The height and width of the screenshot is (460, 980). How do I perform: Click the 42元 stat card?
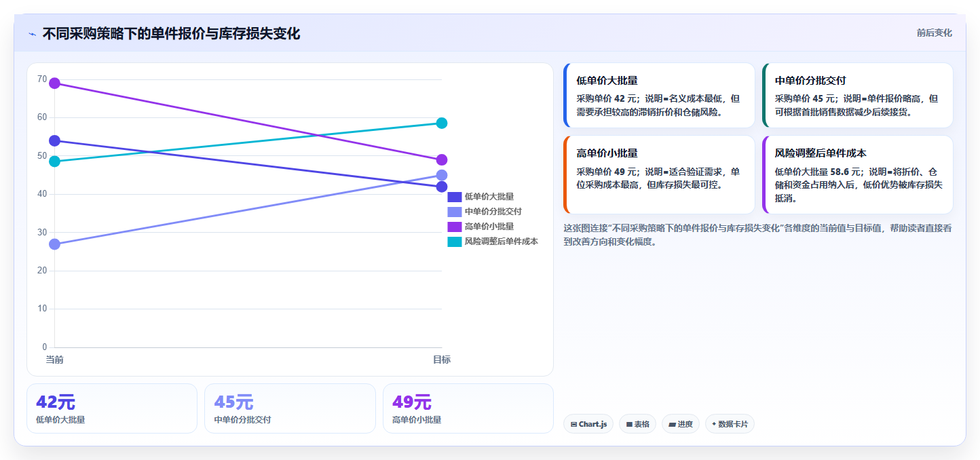(x=112, y=408)
